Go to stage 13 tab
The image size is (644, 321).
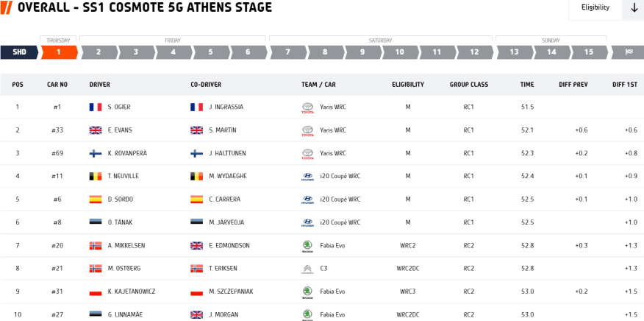click(x=513, y=52)
